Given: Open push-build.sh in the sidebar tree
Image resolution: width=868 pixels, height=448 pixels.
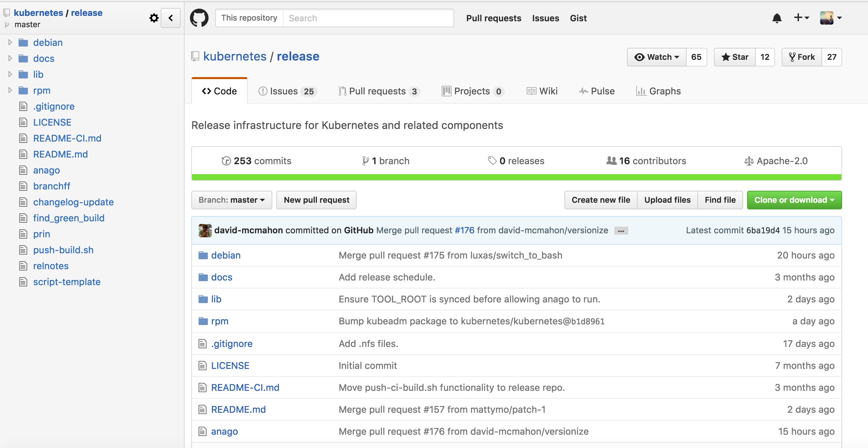Looking at the screenshot, I should point(63,250).
